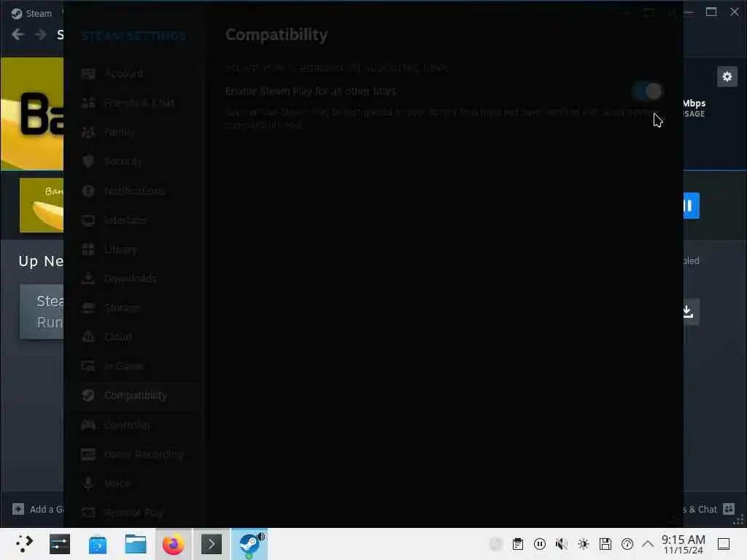Go to Cloud settings
Image resolution: width=747 pixels, height=560 pixels.
click(x=134, y=337)
